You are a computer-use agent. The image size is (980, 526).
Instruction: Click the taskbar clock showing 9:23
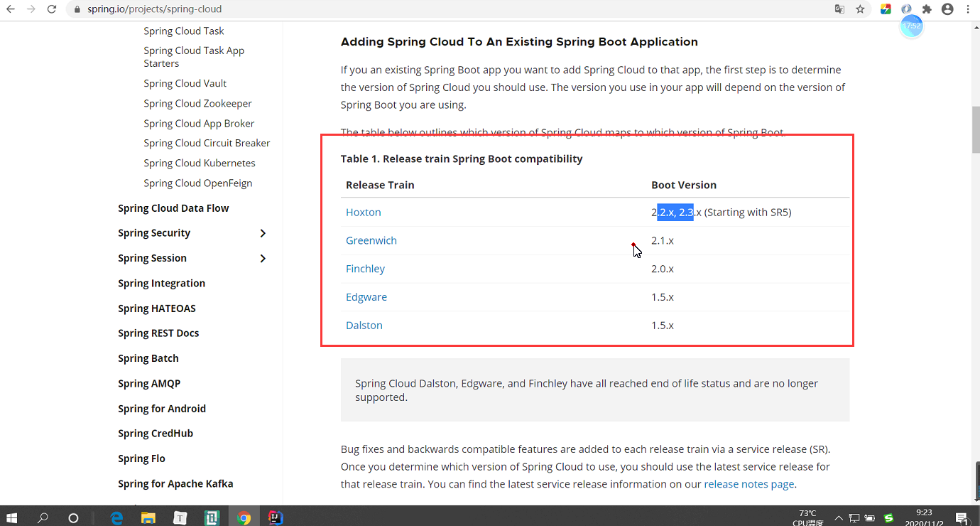tap(924, 517)
